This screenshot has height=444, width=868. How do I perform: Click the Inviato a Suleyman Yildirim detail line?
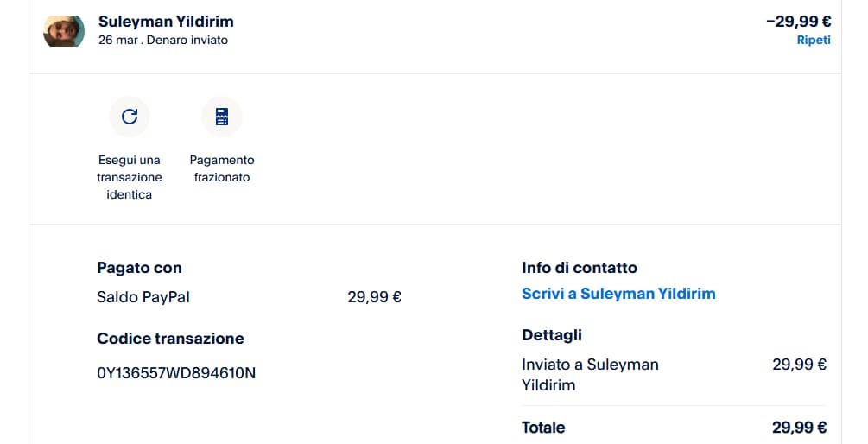pyautogui.click(x=590, y=374)
